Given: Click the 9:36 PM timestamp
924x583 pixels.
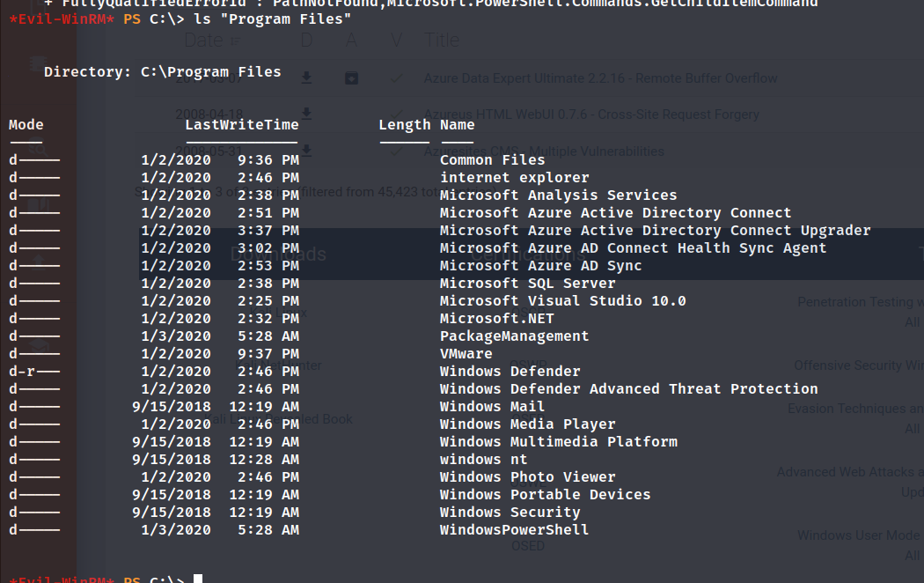Looking at the screenshot, I should click(x=268, y=160).
